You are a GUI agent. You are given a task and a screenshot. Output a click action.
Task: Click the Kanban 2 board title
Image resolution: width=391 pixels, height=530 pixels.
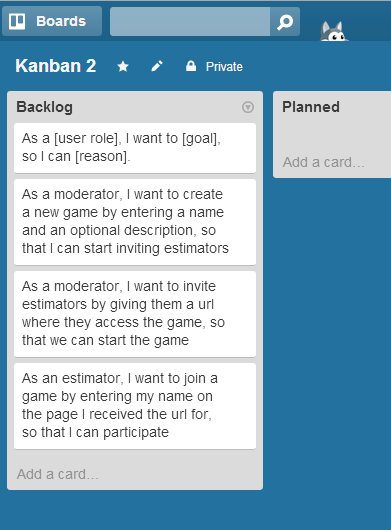[56, 66]
